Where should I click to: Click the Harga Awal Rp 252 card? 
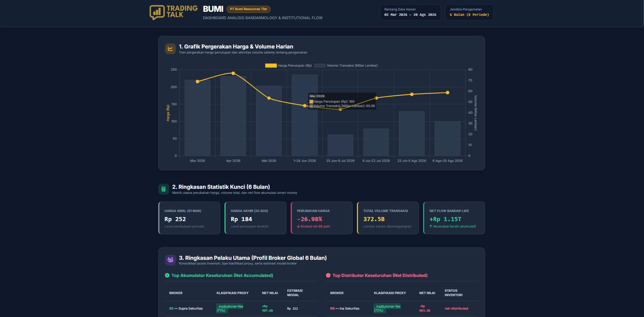[189, 218]
